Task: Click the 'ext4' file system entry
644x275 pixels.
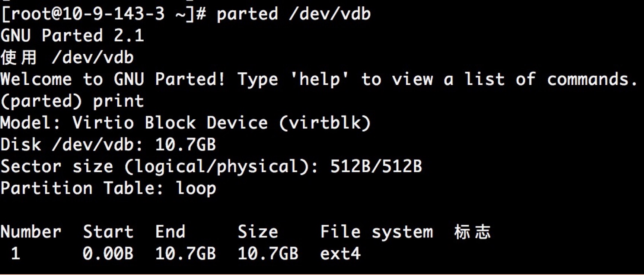Action: coord(340,254)
